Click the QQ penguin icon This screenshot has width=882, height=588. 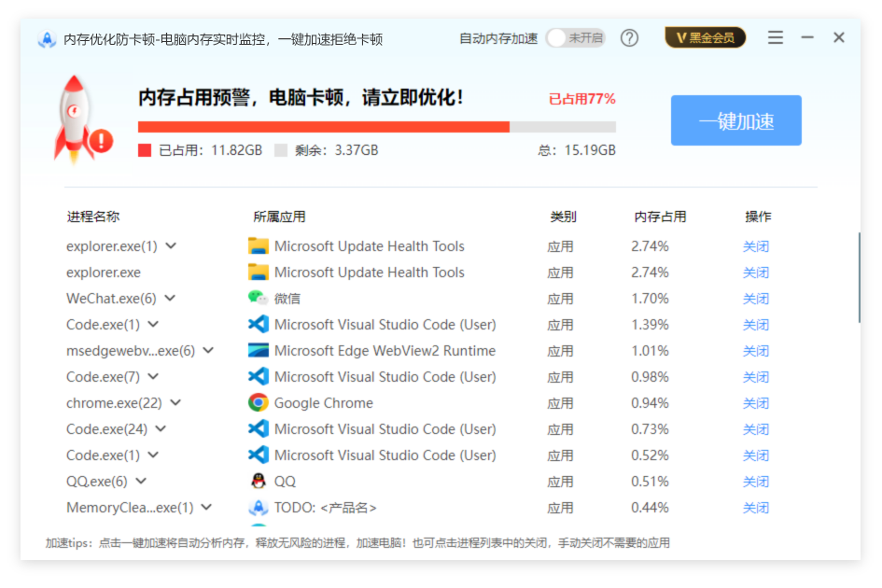tap(259, 481)
